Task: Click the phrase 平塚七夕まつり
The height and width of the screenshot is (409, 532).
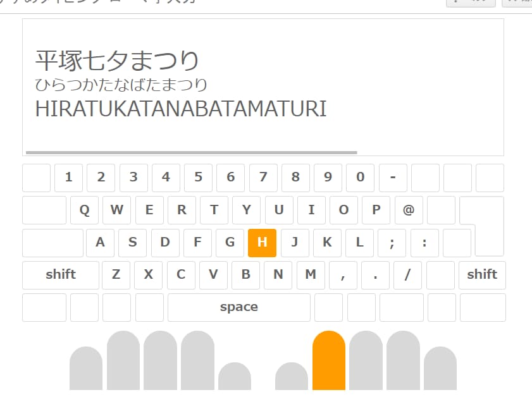Action: [x=117, y=61]
